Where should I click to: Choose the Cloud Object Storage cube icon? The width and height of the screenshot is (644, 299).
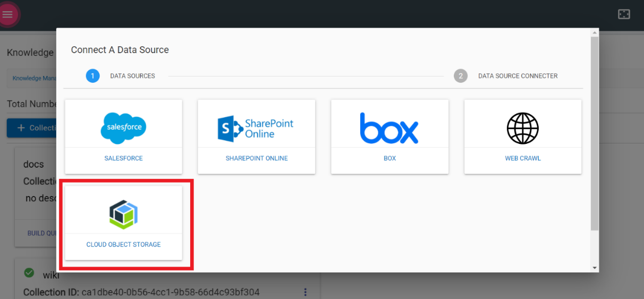pos(123,214)
